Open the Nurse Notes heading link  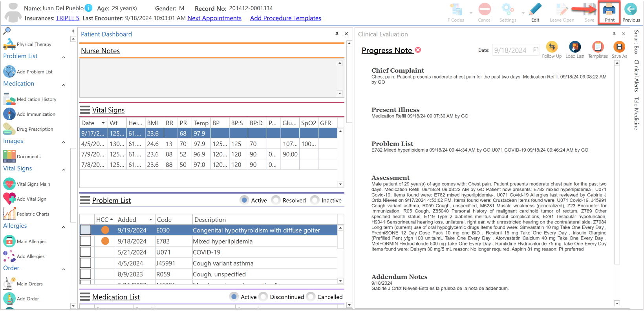[100, 51]
